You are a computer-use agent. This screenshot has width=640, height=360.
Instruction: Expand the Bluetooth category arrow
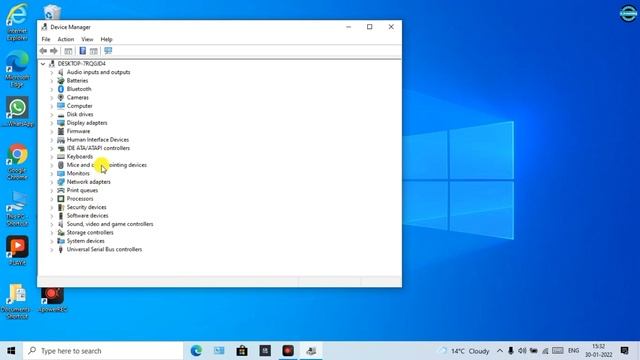click(x=52, y=89)
